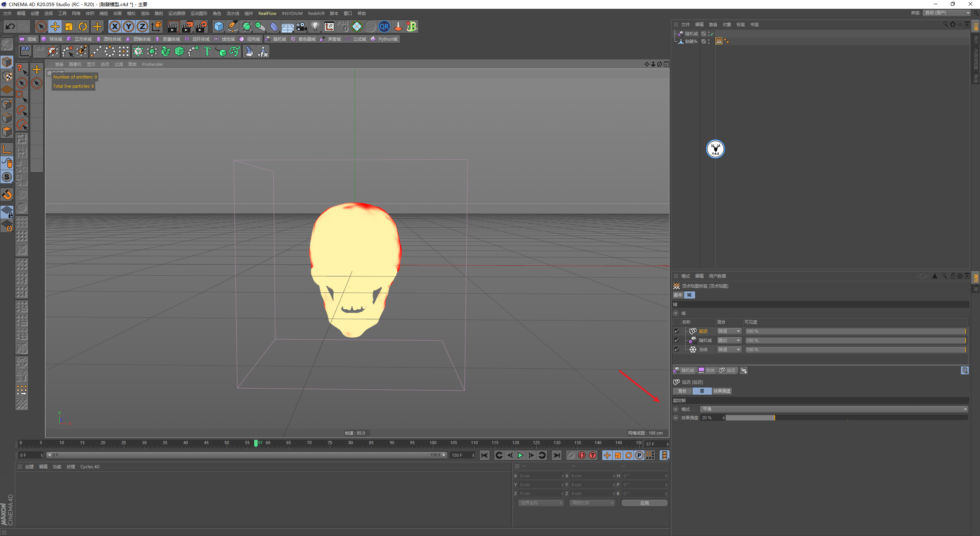Viewport: 980px width, 536px height.
Task: Open the 模式 平滑 dropdown
Action: point(834,409)
